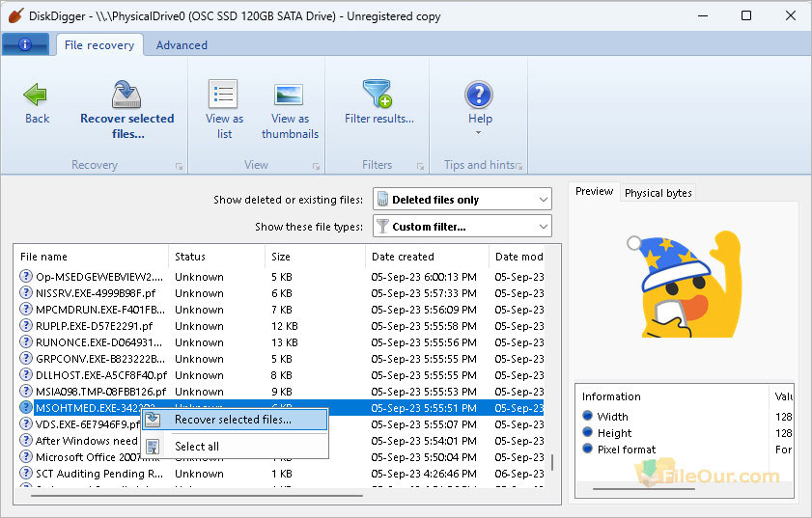Select After Windows need file row
Image resolution: width=812 pixels, height=518 pixels.
tap(280, 441)
